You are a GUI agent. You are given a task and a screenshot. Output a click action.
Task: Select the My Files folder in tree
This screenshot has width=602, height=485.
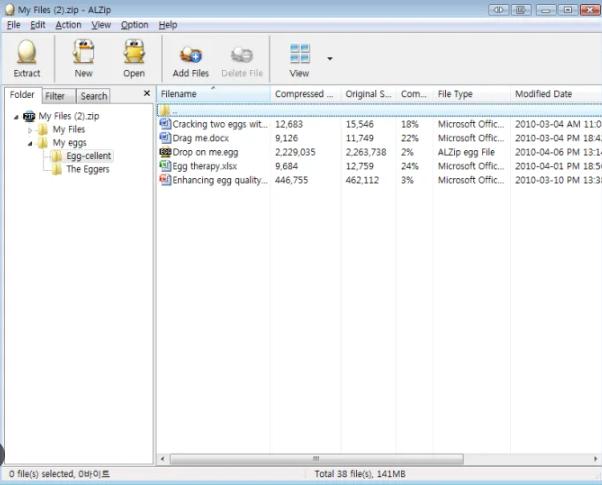[x=69, y=129]
